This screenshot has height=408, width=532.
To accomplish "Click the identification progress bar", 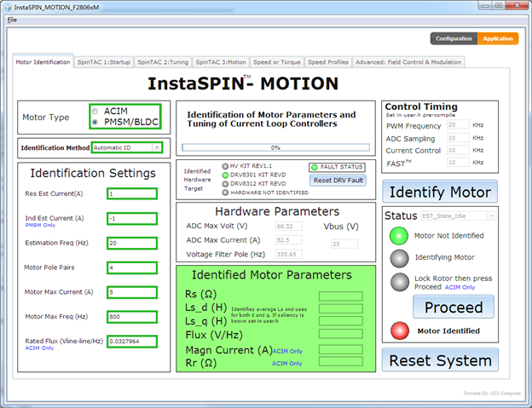I will [275, 147].
